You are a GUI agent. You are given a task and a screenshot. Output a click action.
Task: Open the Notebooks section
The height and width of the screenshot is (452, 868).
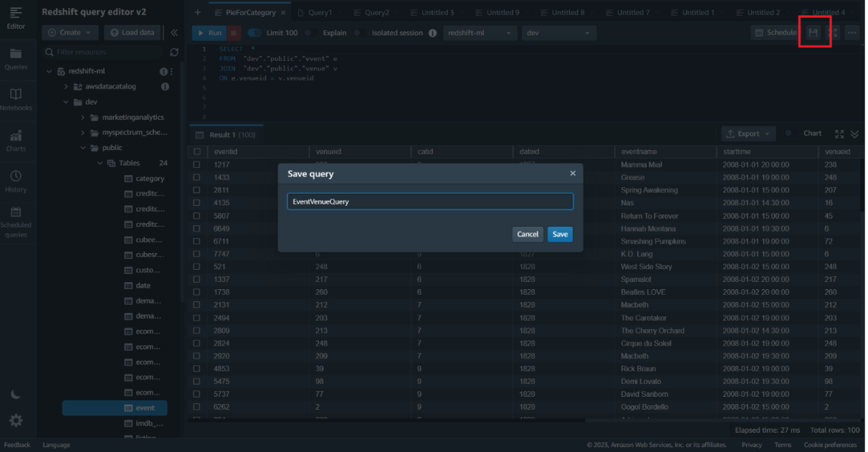16,100
